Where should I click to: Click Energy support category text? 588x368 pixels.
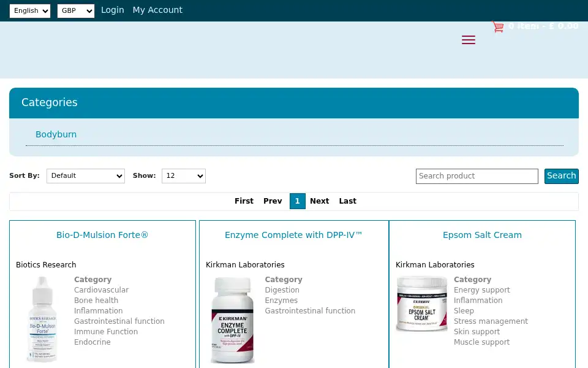(x=482, y=290)
